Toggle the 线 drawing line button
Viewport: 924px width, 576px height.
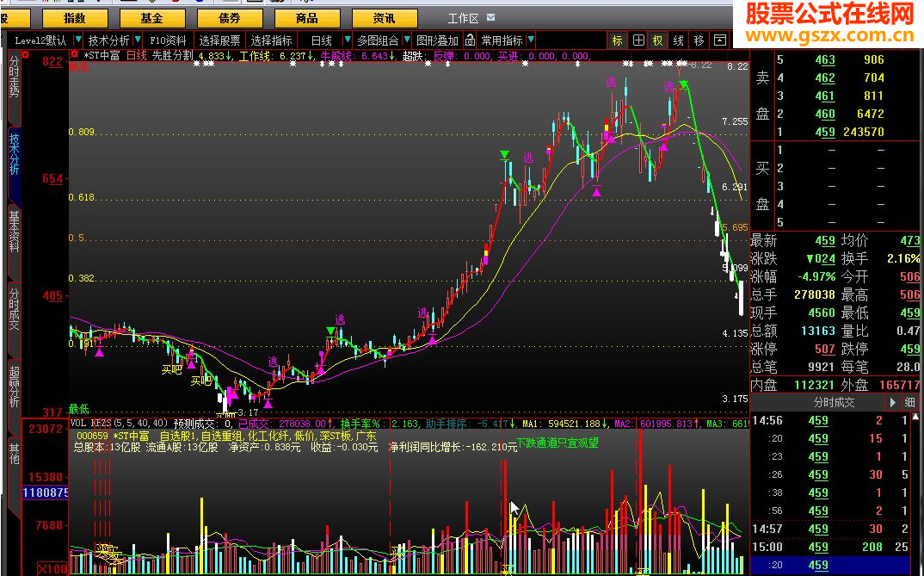tap(678, 40)
